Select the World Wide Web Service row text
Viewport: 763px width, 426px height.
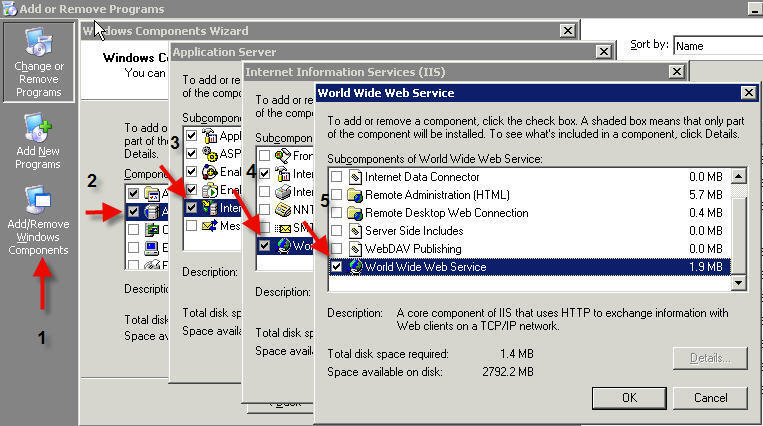[x=425, y=267]
